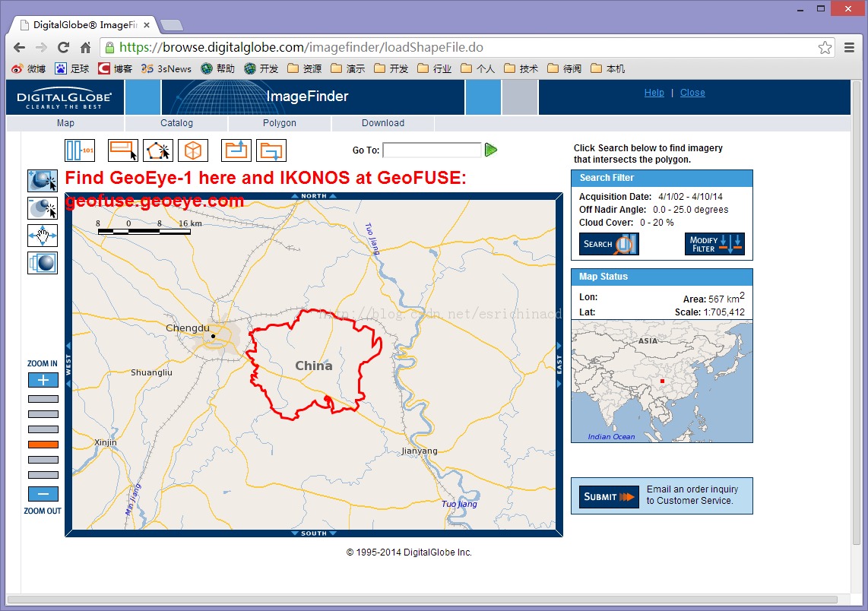Reload the ImageFinder page

[x=64, y=48]
